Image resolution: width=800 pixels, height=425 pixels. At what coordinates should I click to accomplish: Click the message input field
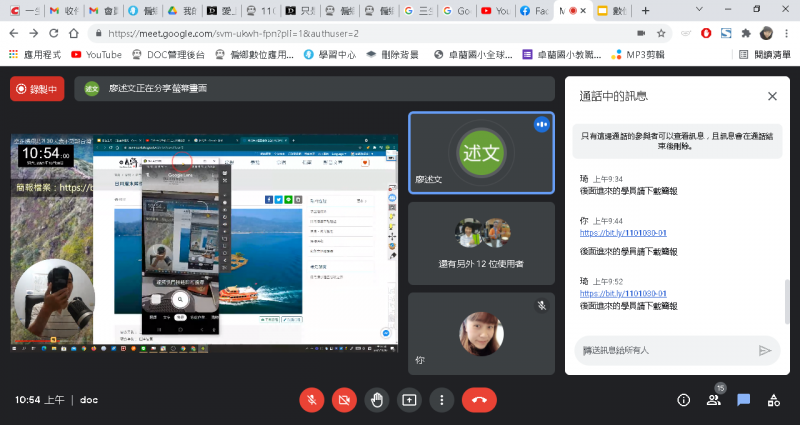666,350
